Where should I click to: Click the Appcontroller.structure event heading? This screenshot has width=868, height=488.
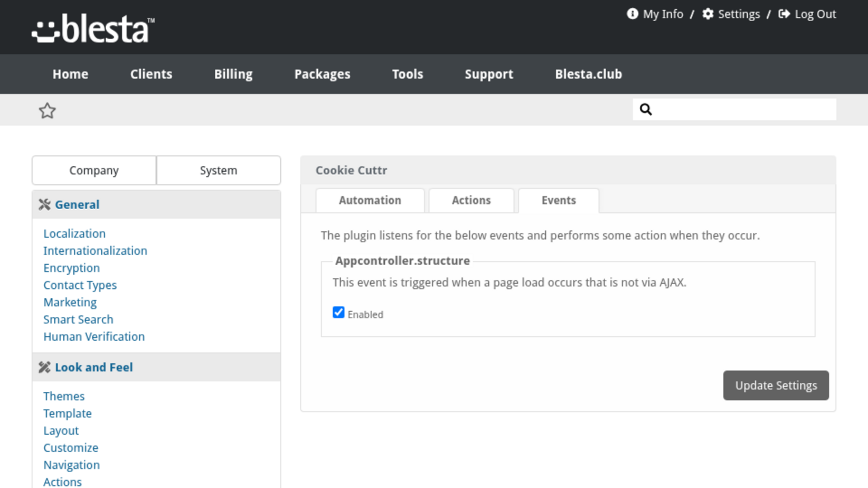(402, 261)
